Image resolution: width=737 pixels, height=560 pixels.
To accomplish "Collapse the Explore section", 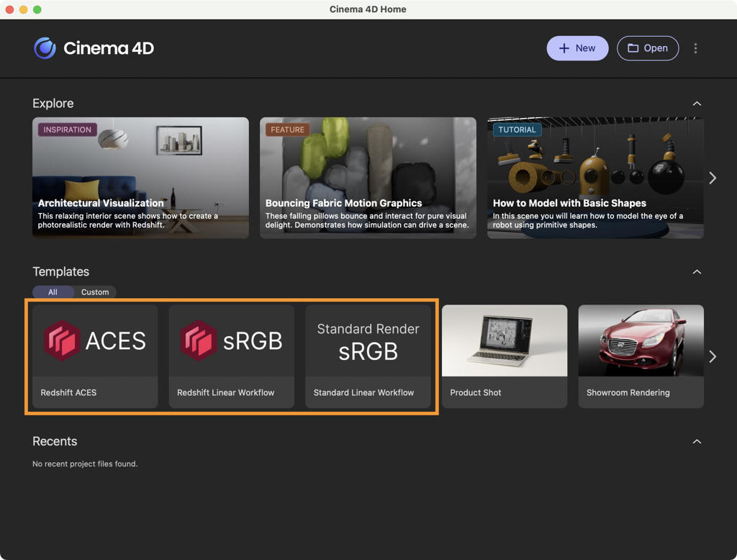I will [x=697, y=104].
